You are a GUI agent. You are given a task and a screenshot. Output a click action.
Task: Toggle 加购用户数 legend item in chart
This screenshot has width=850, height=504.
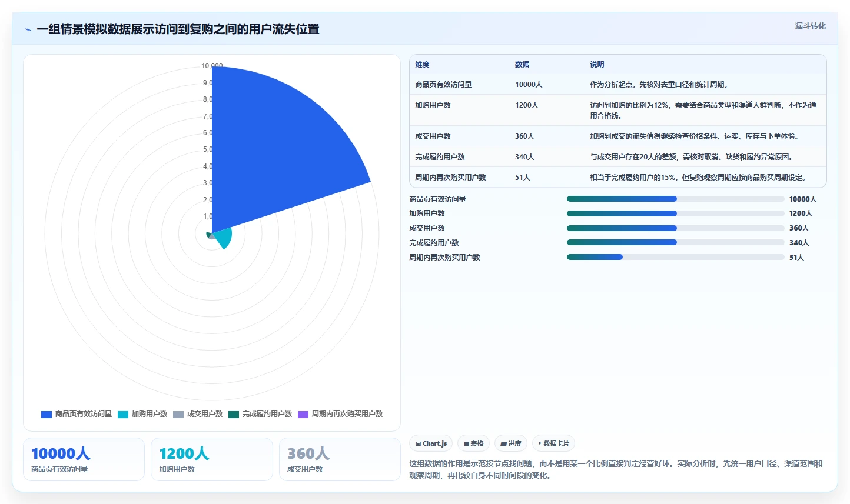142,414
